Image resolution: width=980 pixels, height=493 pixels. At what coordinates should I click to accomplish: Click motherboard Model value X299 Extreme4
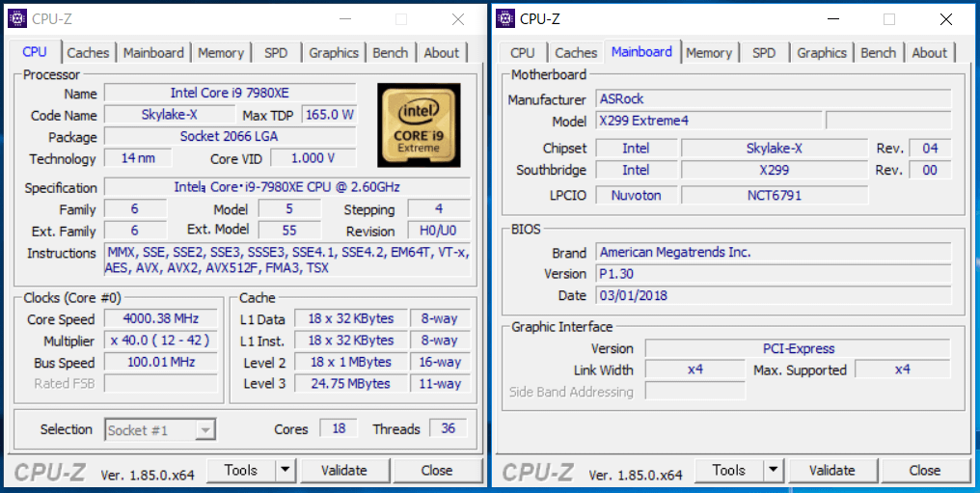pyautogui.click(x=709, y=121)
